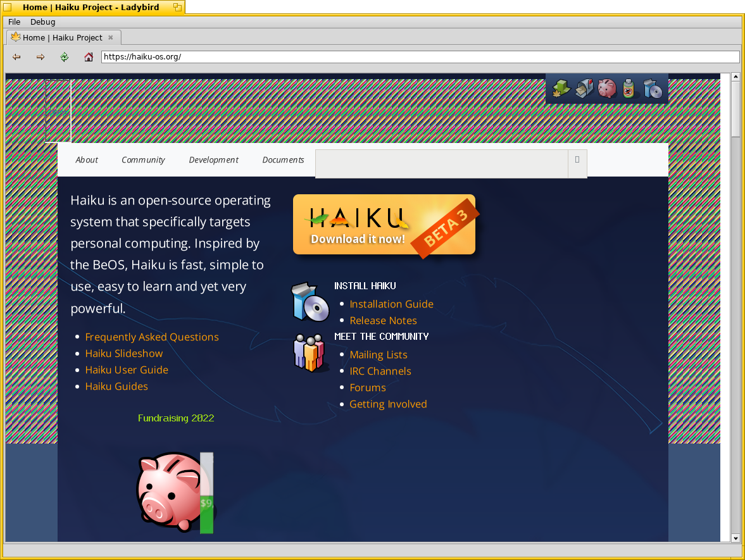This screenshot has width=745, height=560.
Task: Click the green leaf package icon in the header
Action: click(561, 89)
